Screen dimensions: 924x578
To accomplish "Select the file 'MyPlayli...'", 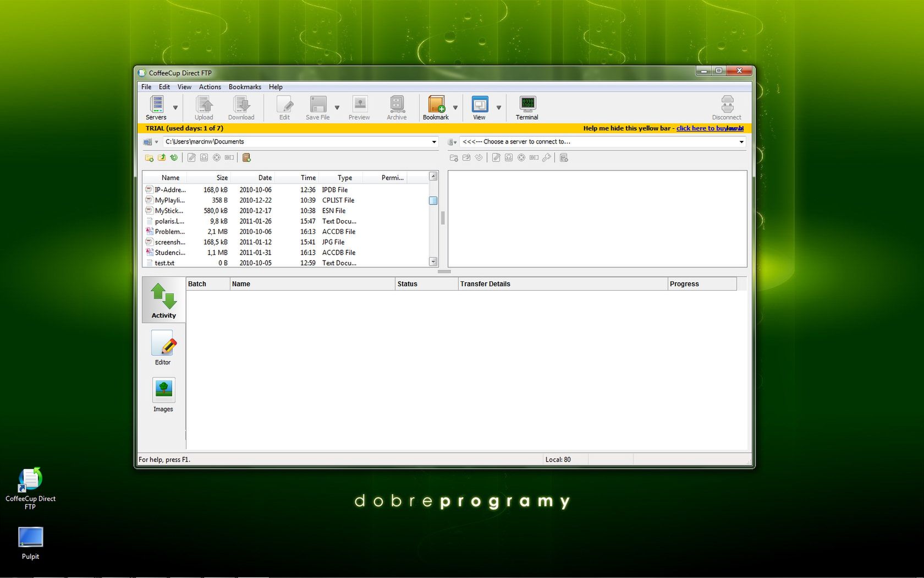I will click(x=169, y=200).
